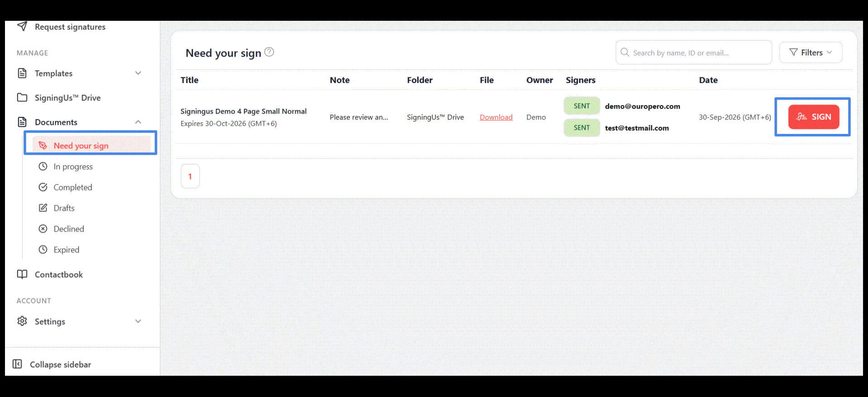Screen dimensions: 868x397
Task: Click signer demo@ouropero.com
Action: (x=642, y=106)
